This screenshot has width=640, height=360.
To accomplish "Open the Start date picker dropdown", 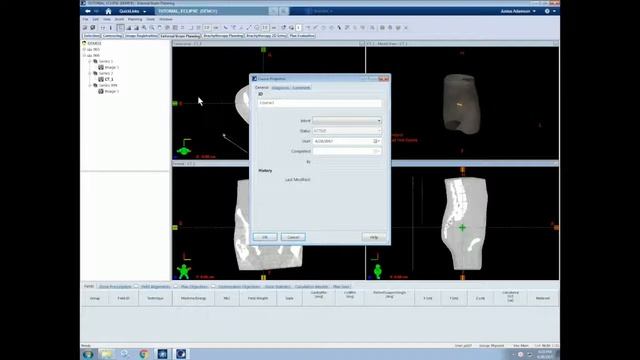I will coord(377,141).
